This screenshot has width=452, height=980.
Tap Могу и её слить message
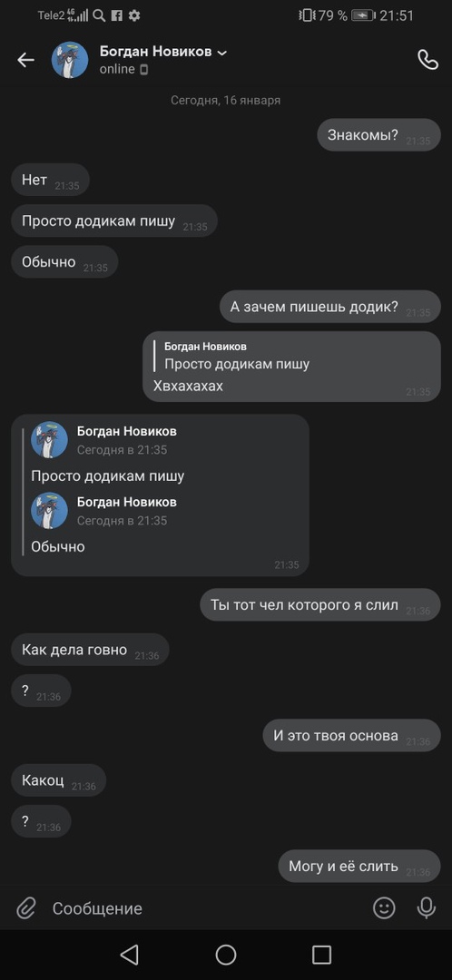pos(359,867)
